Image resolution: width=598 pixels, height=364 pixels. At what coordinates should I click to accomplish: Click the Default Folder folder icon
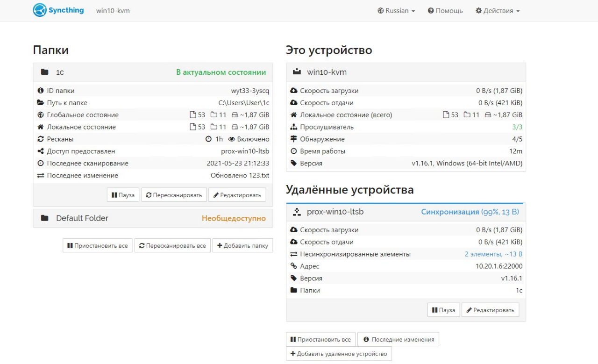pyautogui.click(x=45, y=218)
